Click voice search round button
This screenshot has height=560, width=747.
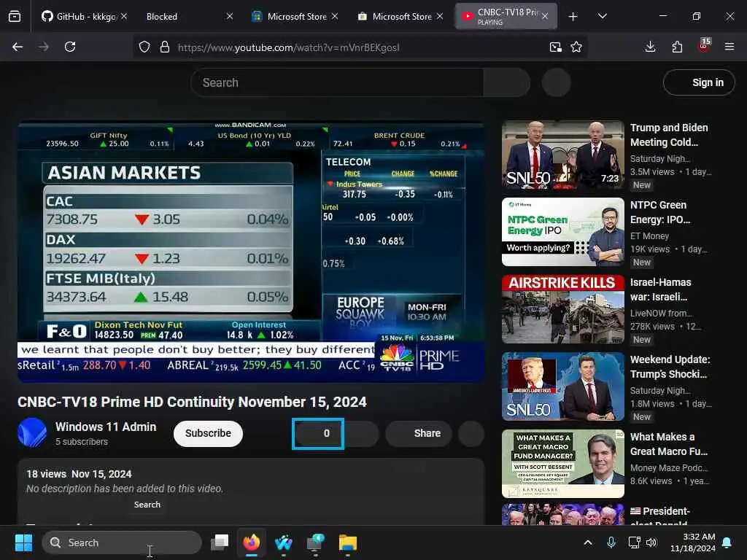tap(556, 82)
